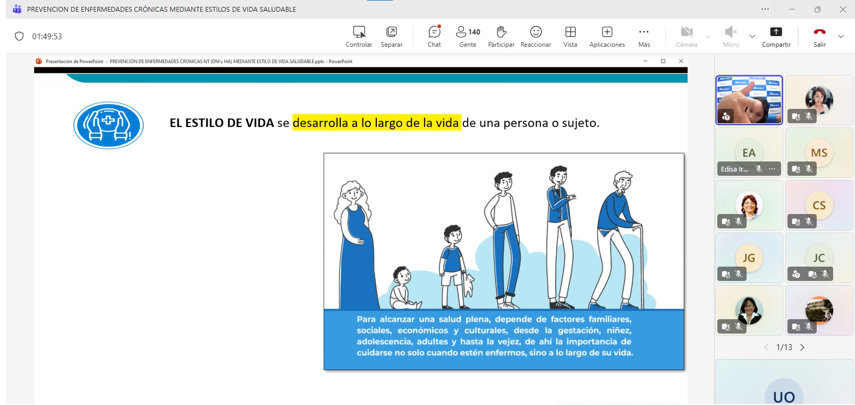This screenshot has height=405, width=855.
Task: Click the page indicator 1/13
Action: pyautogui.click(x=784, y=347)
